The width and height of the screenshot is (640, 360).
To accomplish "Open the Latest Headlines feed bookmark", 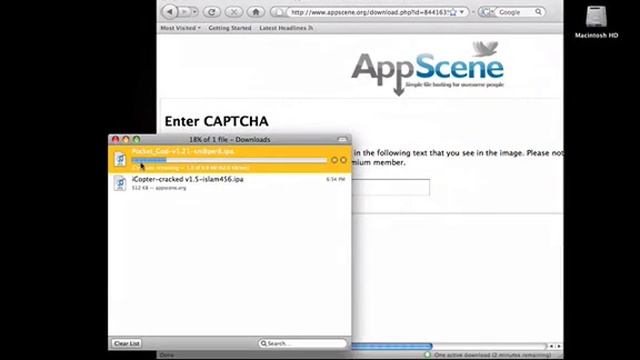I will pos(286,28).
